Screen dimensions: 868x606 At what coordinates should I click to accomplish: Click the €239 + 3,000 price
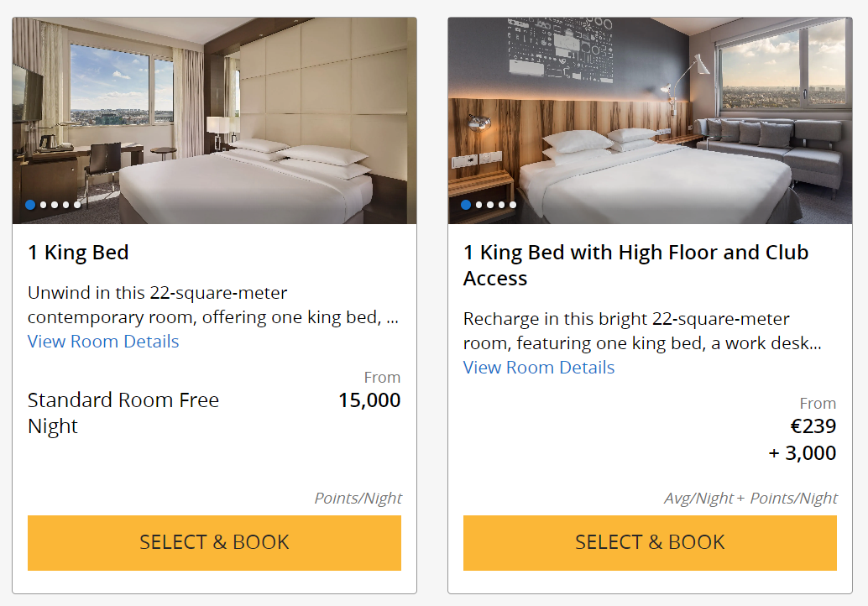click(x=803, y=440)
